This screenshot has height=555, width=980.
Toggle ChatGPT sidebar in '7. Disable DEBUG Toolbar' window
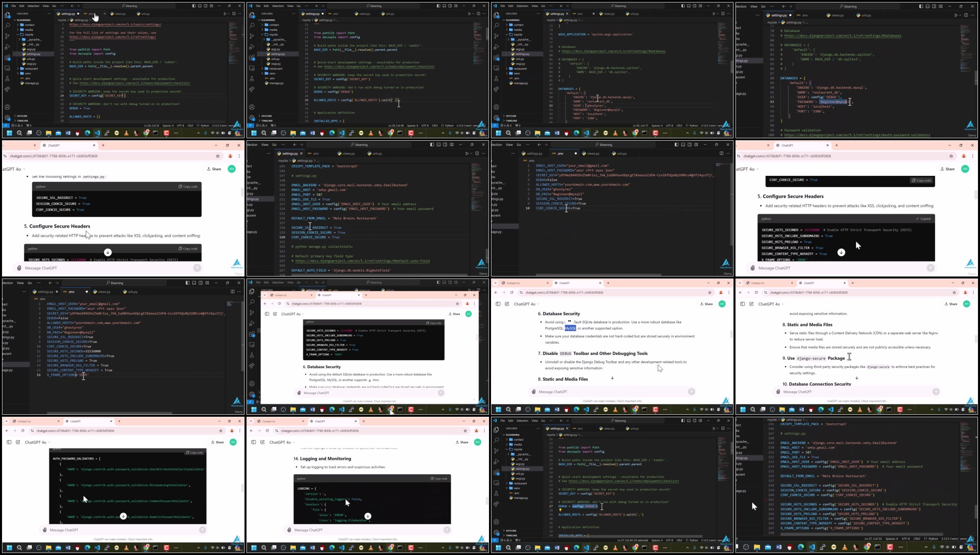[498, 304]
